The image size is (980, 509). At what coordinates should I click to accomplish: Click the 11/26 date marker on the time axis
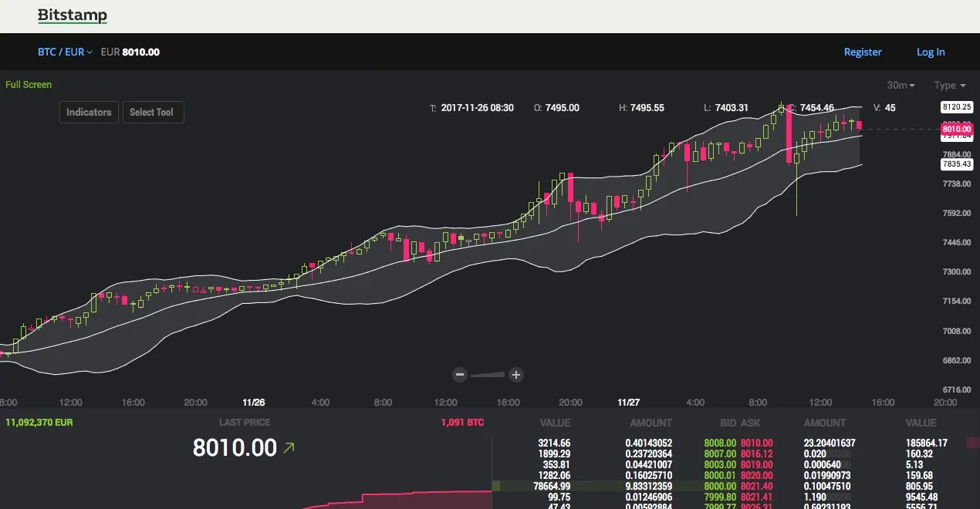click(254, 403)
